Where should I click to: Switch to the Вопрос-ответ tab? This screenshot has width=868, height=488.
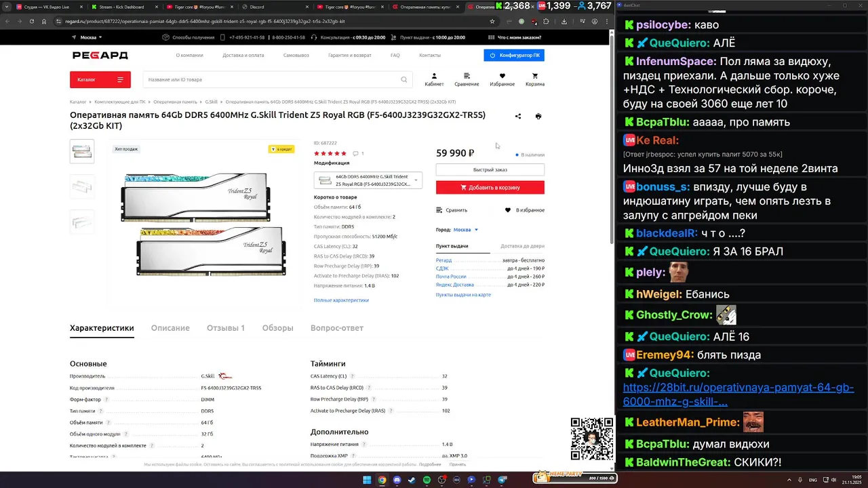tap(337, 328)
